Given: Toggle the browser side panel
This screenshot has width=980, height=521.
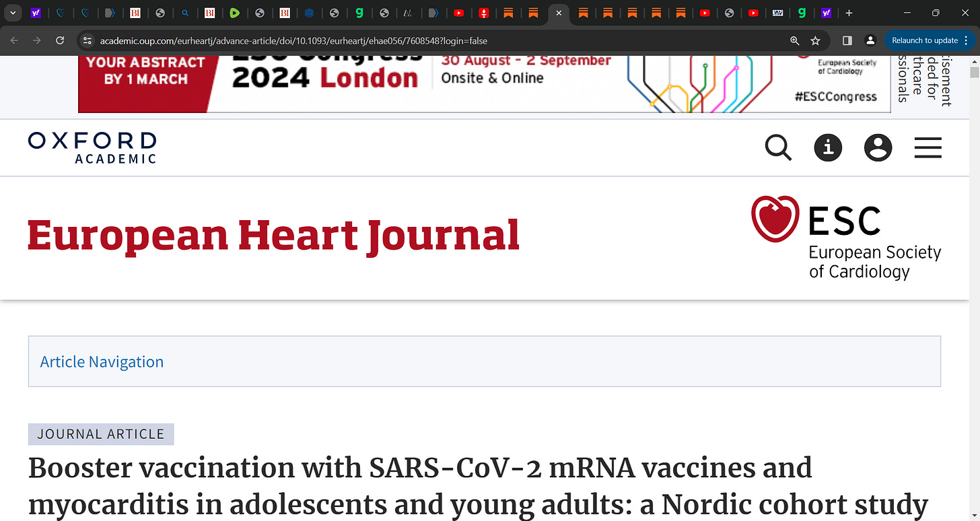Looking at the screenshot, I should (x=847, y=40).
